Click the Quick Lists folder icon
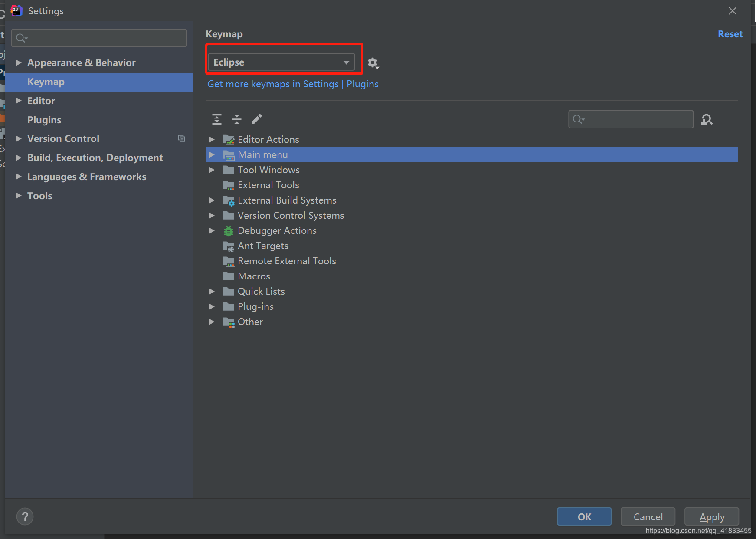This screenshot has width=756, height=539. point(229,291)
